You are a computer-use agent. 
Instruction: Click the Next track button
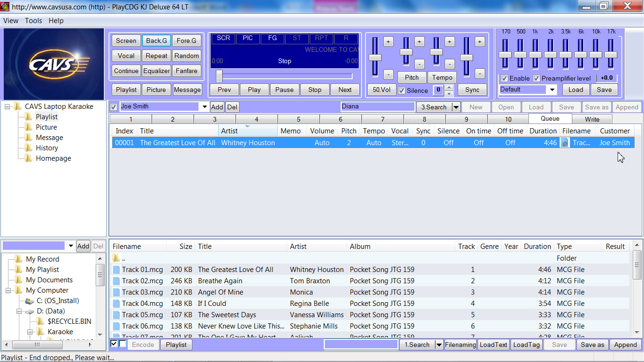(x=345, y=90)
